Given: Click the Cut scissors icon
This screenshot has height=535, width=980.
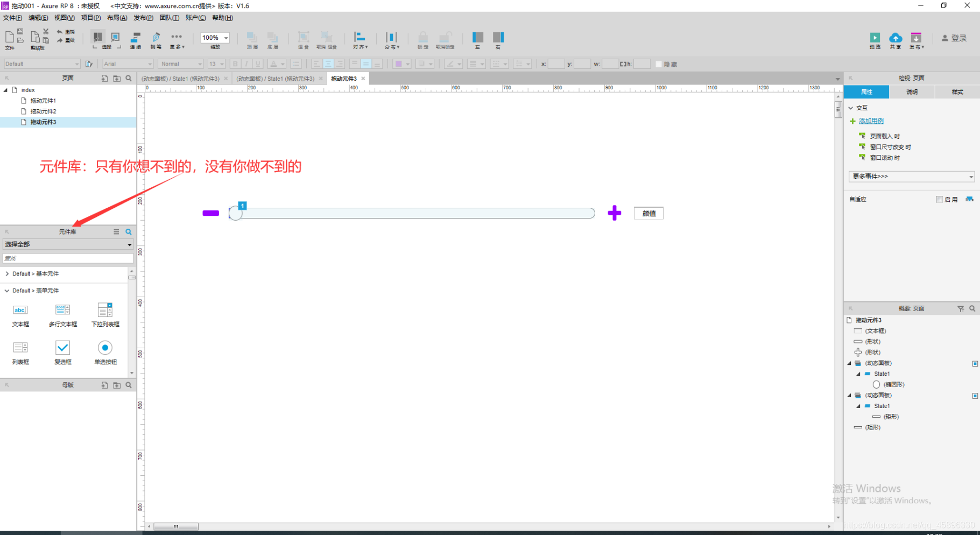Looking at the screenshot, I should tap(46, 31).
